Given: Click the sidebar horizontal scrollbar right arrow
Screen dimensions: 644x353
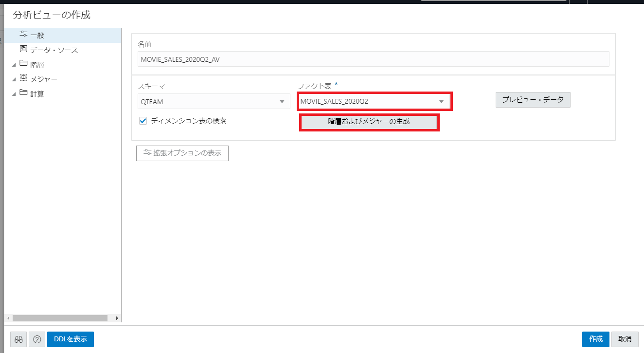Looking at the screenshot, I should click(x=117, y=318).
